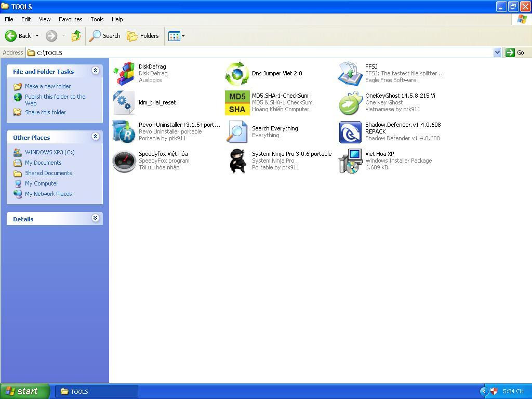Click the My Documents sidebar icon
The image size is (532, 399).
(x=18, y=163)
